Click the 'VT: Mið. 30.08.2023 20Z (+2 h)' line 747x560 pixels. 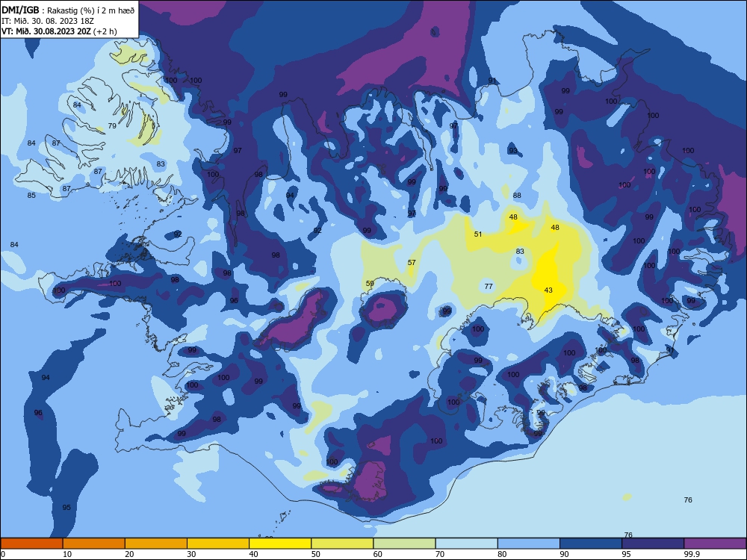59,31
